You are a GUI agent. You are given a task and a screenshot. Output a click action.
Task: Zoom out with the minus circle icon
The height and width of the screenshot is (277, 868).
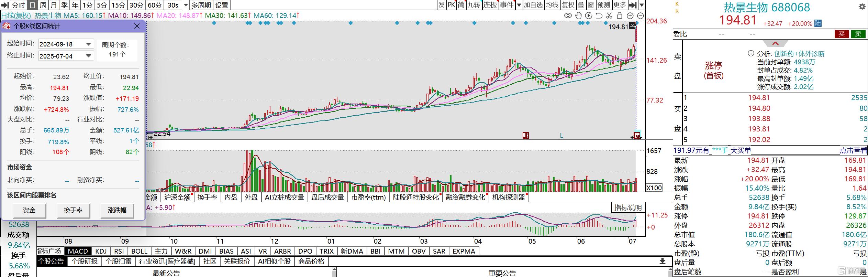pos(641,15)
